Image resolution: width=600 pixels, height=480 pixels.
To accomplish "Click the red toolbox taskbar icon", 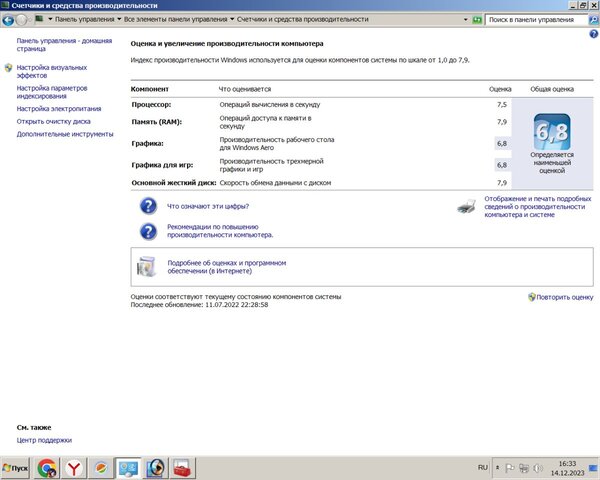I will click(x=182, y=467).
